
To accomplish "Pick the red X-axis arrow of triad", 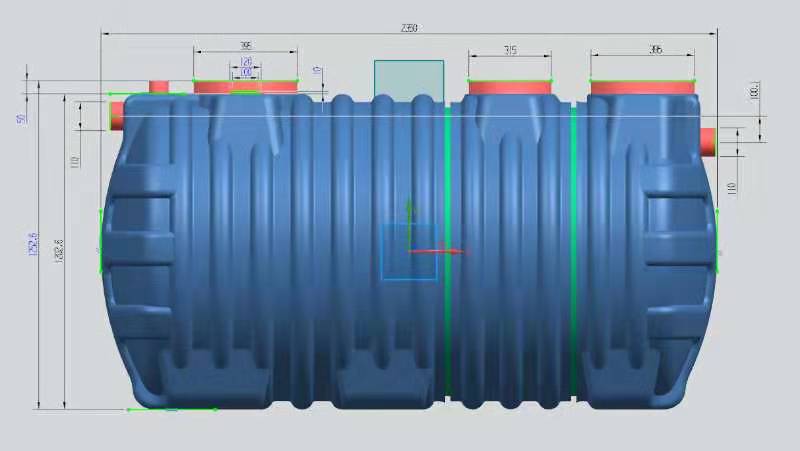I will coord(439,251).
